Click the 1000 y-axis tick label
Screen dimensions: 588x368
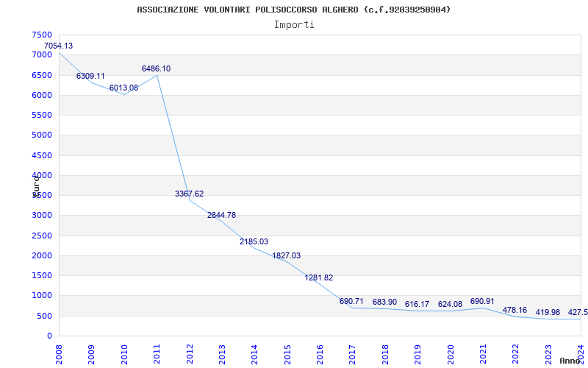(x=42, y=296)
